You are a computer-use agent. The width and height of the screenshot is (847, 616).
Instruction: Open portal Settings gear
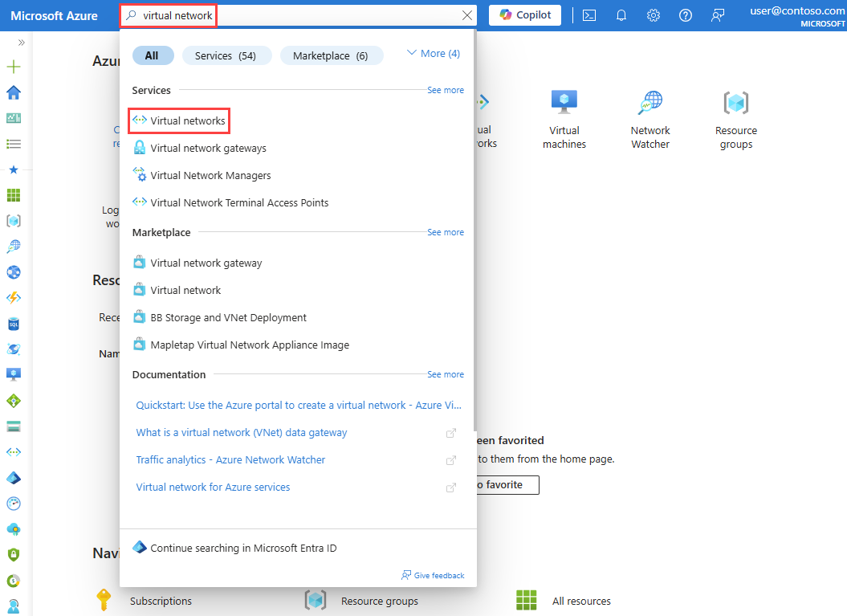point(653,15)
